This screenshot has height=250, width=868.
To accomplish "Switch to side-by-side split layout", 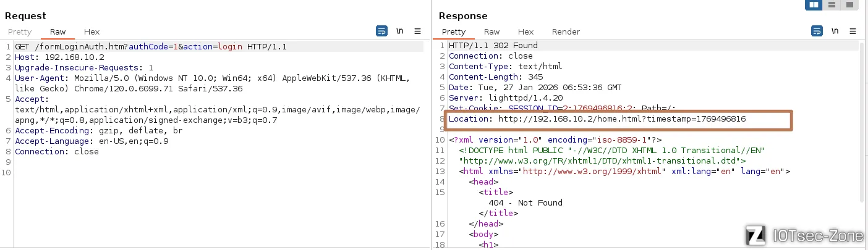I will coord(813,5).
